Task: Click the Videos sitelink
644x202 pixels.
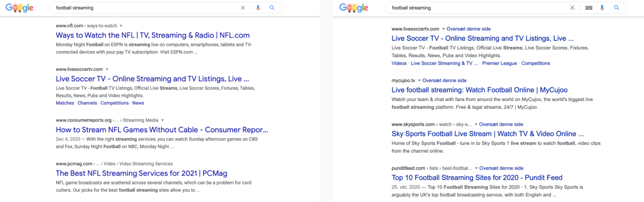Action: pyautogui.click(x=399, y=63)
